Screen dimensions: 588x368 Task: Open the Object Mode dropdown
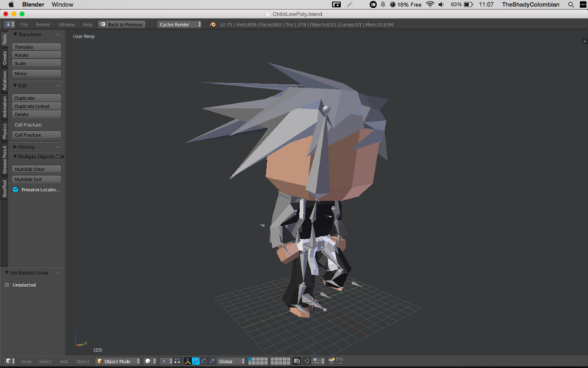point(118,361)
